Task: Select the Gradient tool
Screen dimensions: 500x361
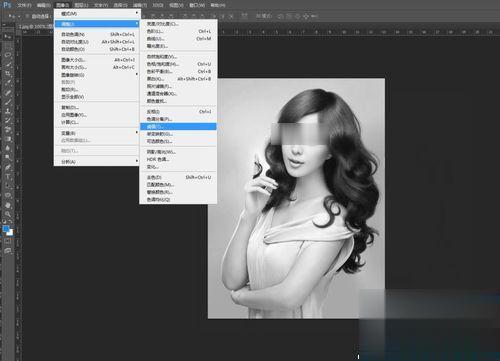Action: point(8,139)
